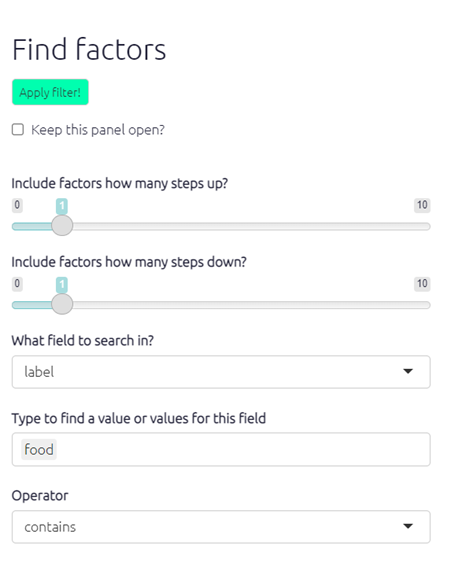
Task: Click the steps down slider handle
Action: pyautogui.click(x=62, y=304)
